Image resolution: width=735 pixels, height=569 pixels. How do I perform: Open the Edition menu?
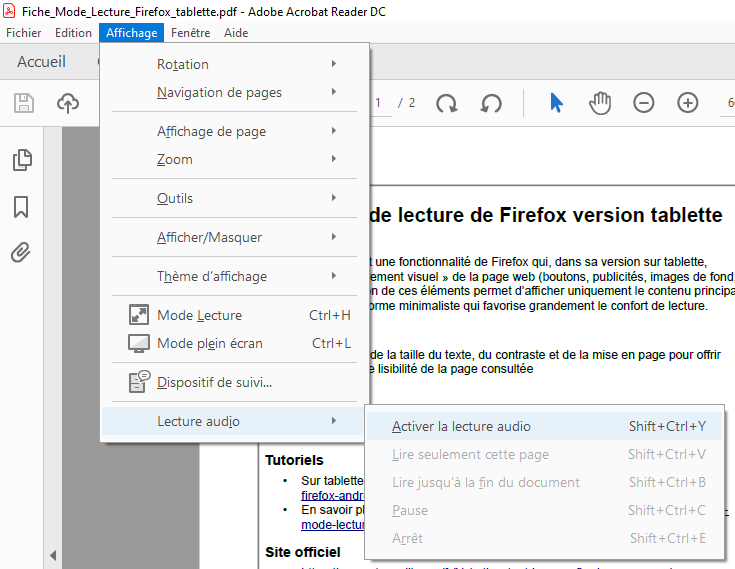[73, 33]
